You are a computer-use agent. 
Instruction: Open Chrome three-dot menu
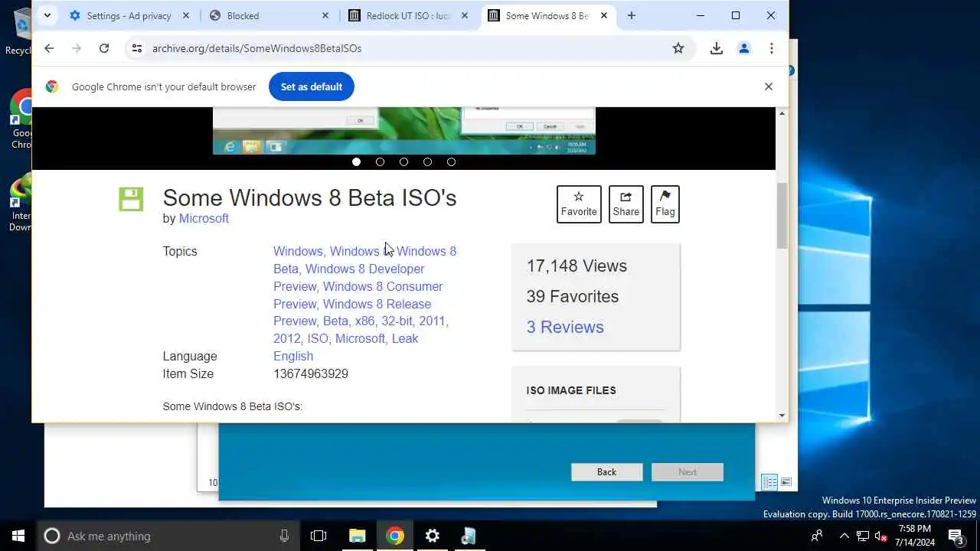pyautogui.click(x=772, y=48)
